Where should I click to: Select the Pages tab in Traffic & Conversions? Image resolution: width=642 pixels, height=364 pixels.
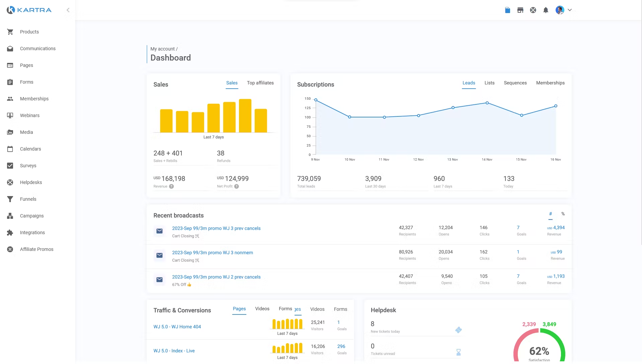[x=239, y=309]
